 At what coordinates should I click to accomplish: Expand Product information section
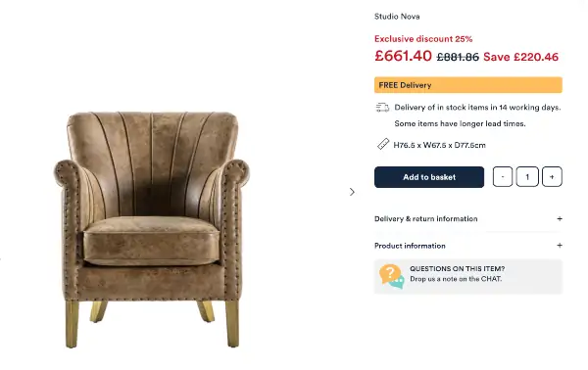(x=468, y=246)
